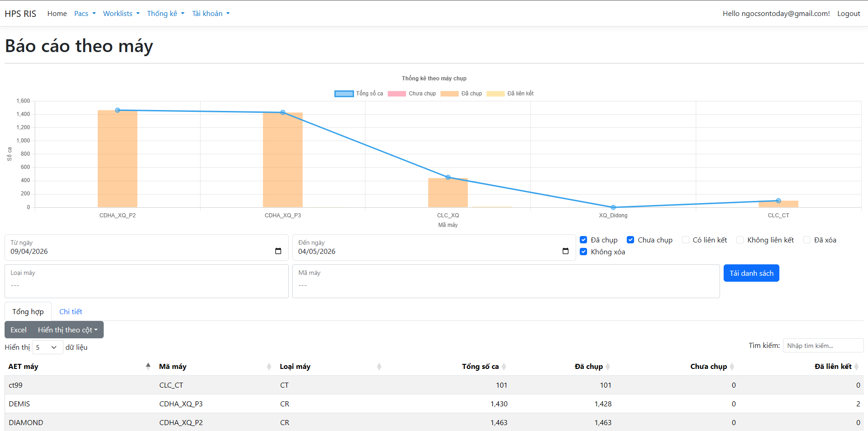
Task: Sort by Đã chụp column arrow
Action: tap(608, 366)
